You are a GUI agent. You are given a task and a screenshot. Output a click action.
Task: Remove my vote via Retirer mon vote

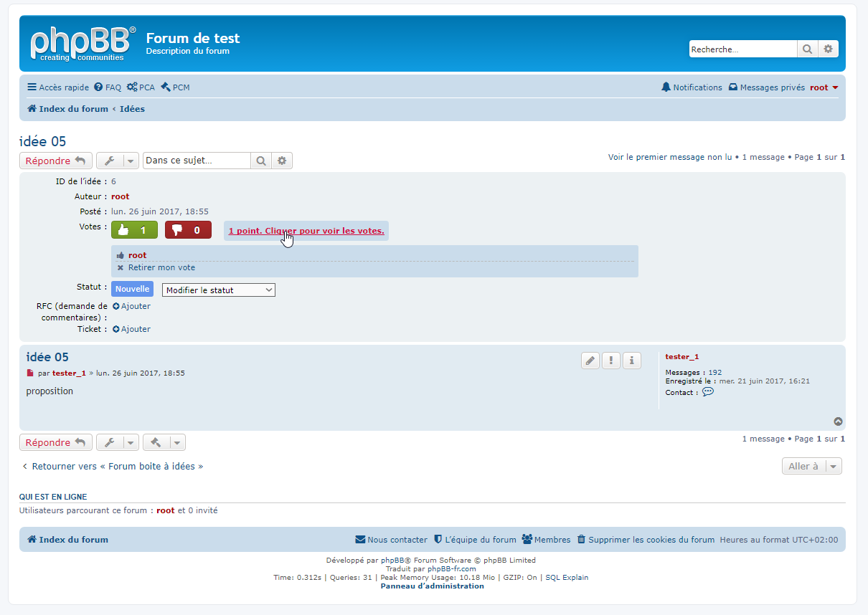(161, 267)
